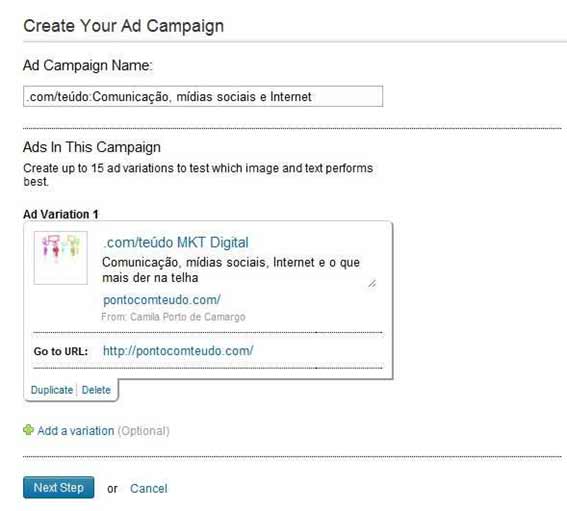
Task: Select the ad image thumbnail
Action: tap(61, 258)
